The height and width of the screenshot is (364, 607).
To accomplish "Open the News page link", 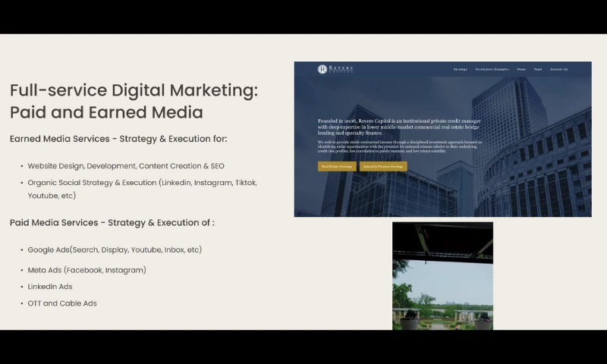I will coord(521,69).
